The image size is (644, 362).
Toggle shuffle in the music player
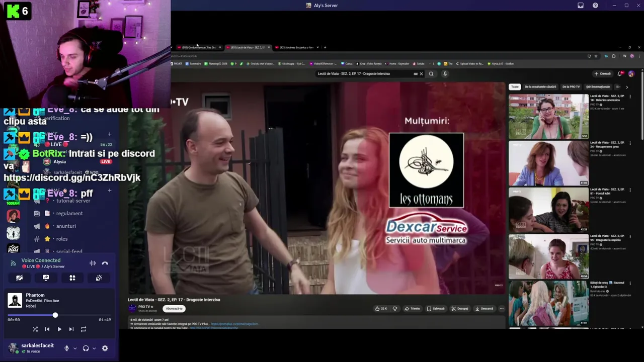(35, 329)
